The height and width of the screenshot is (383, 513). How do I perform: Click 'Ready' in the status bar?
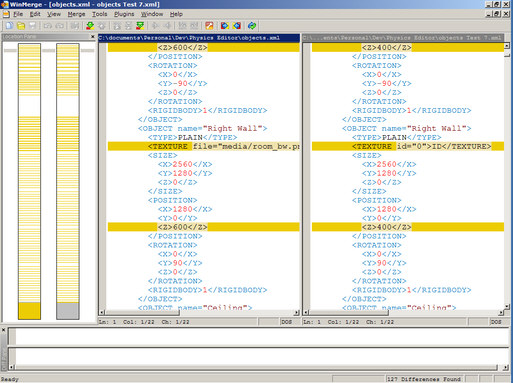click(10, 379)
